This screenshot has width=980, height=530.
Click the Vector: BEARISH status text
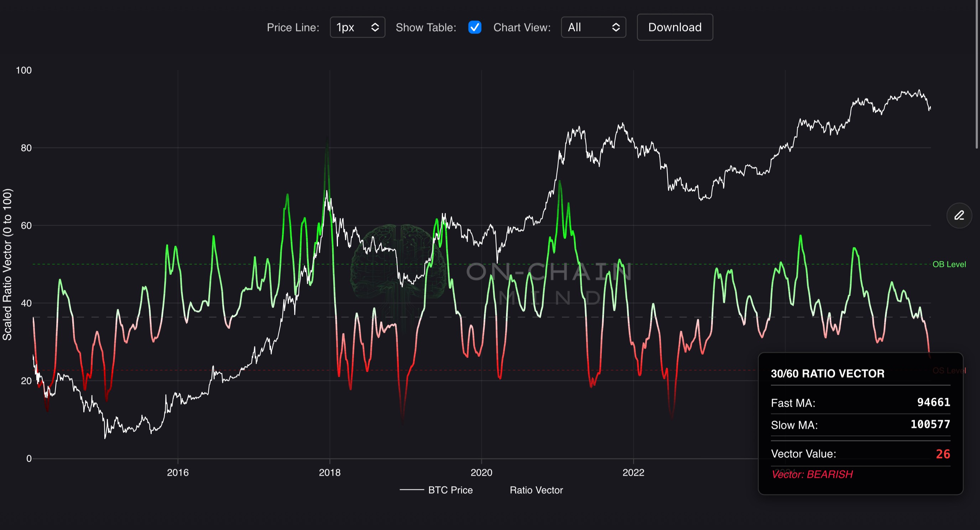click(x=812, y=474)
